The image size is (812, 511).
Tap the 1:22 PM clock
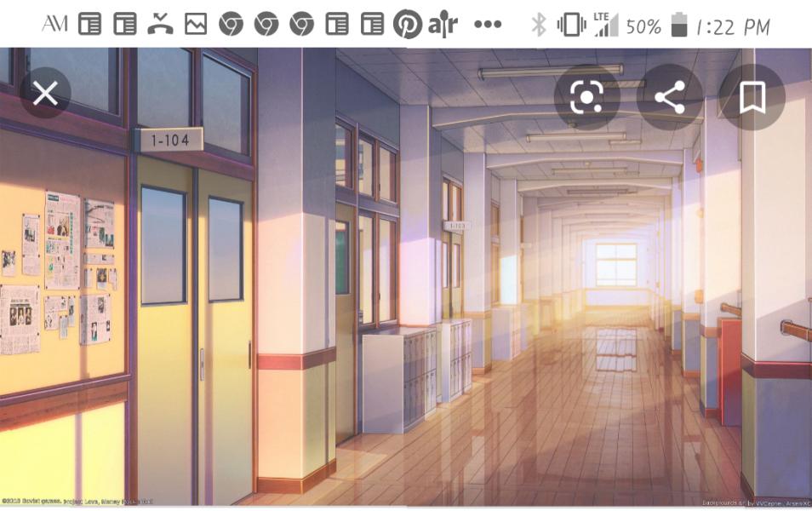click(733, 26)
